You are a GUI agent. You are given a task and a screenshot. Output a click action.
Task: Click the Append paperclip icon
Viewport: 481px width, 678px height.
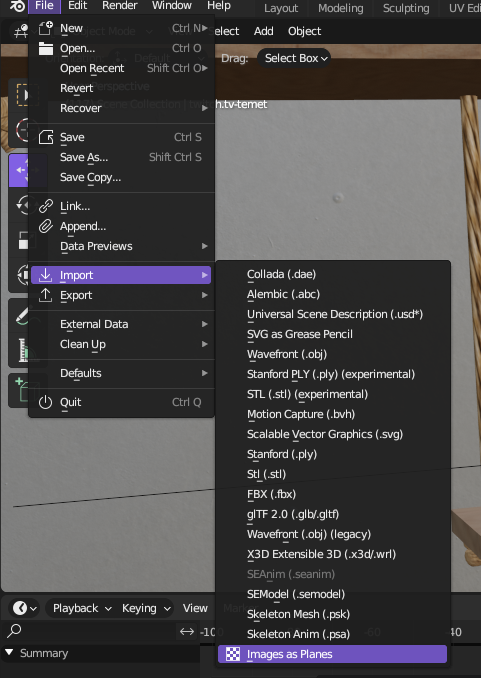tap(45, 226)
